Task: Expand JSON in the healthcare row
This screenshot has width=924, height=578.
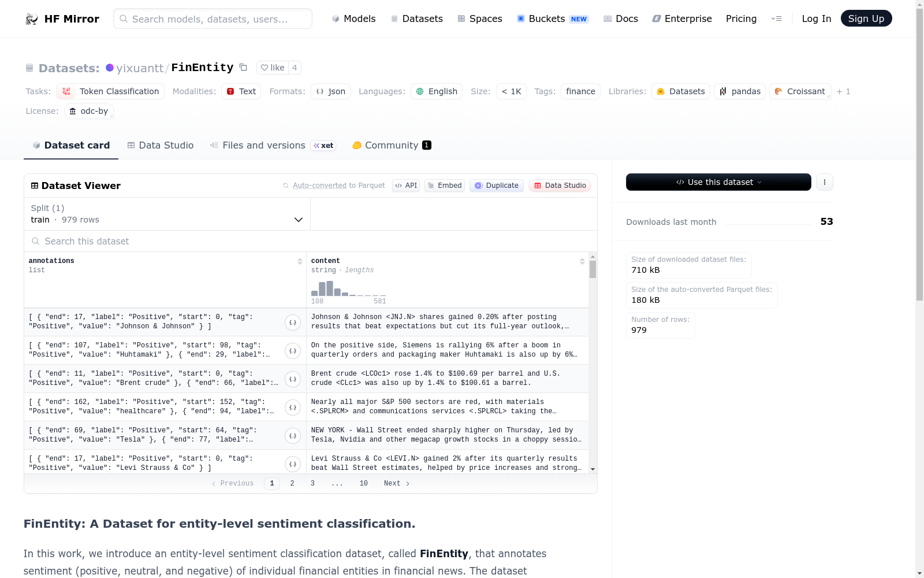Action: click(293, 407)
